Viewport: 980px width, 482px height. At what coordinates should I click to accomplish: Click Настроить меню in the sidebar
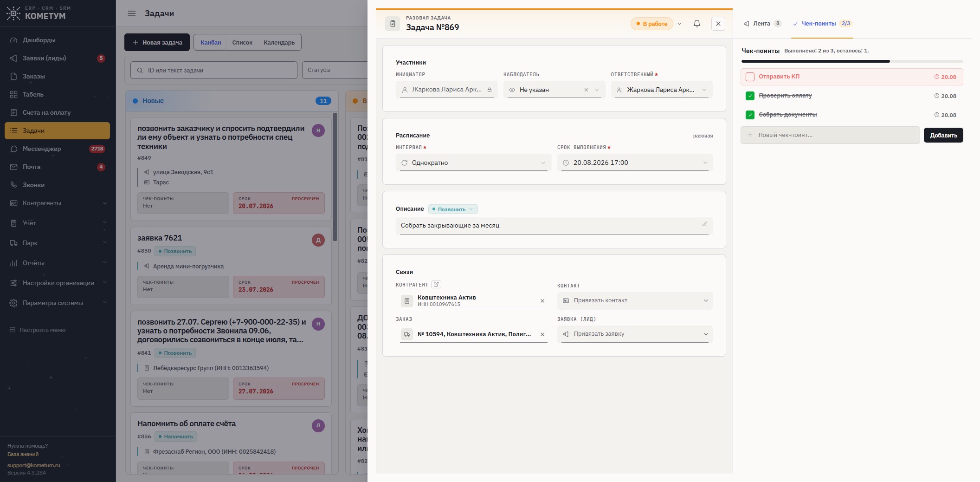(38, 330)
